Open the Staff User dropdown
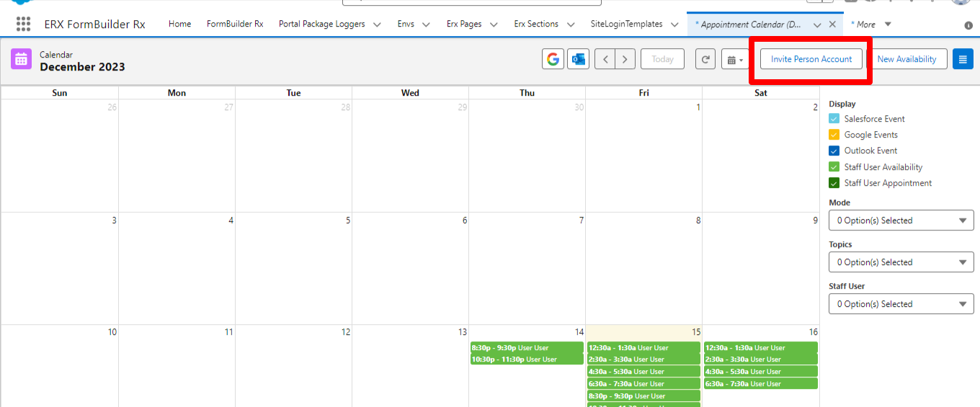 pos(901,304)
